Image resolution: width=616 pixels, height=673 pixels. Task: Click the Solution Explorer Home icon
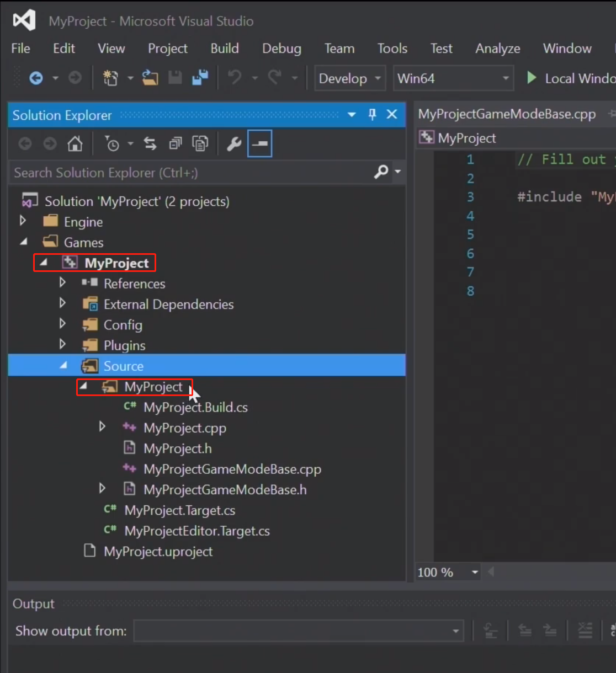pyautogui.click(x=75, y=144)
